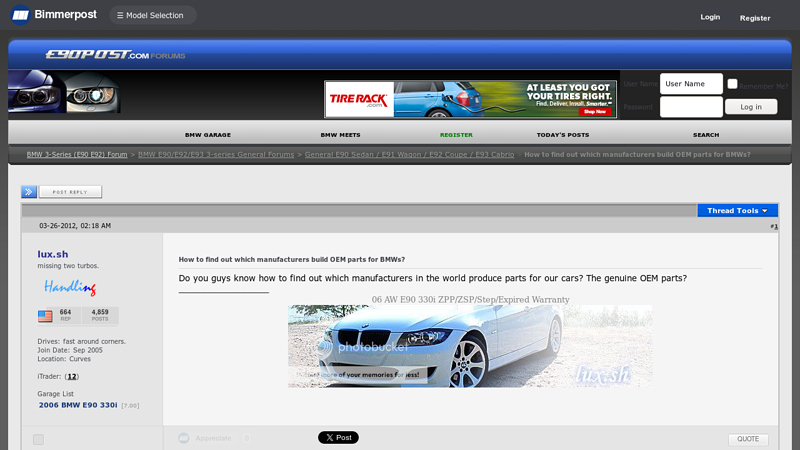Click the BMW headlights header image
Viewport: 800px width, 450px height.
click(x=64, y=91)
